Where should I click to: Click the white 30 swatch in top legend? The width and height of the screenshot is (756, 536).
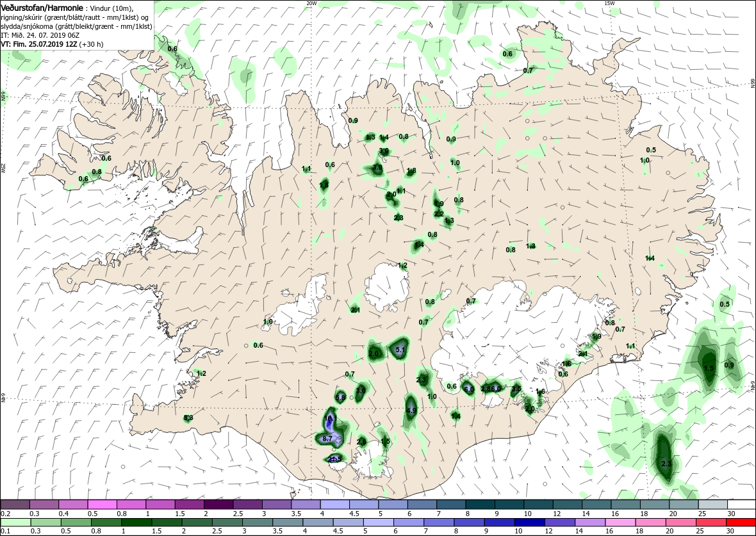coord(741,504)
